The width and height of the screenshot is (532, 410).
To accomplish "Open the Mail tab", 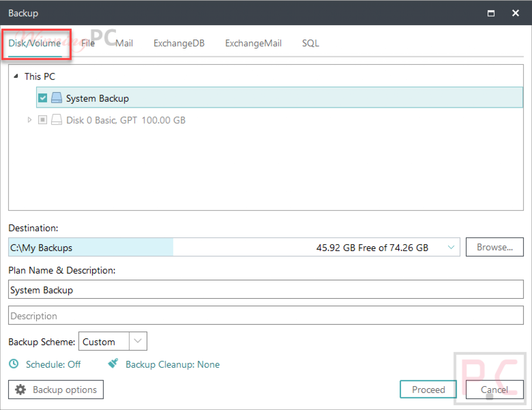I will 124,43.
